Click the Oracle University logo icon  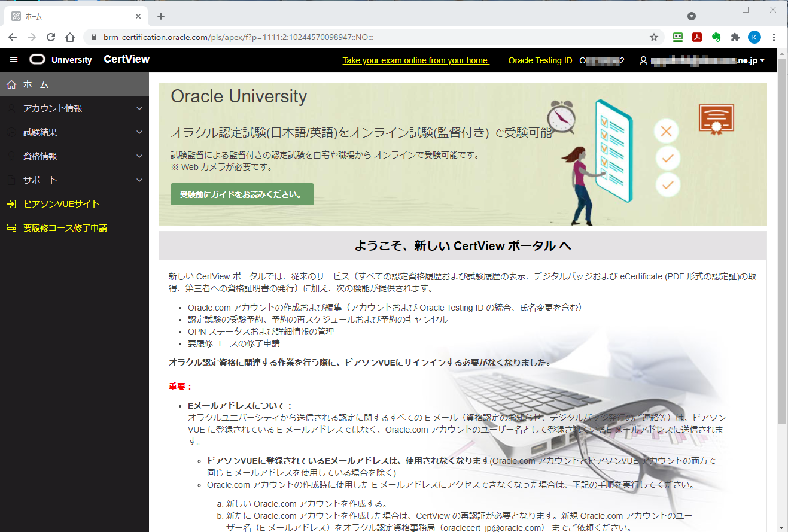(x=37, y=60)
